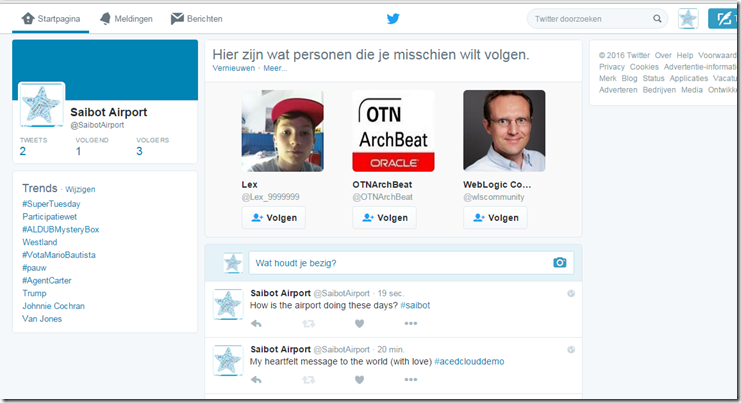Screen dimensions: 741x403
Task: Open Westland trend
Action: (40, 242)
